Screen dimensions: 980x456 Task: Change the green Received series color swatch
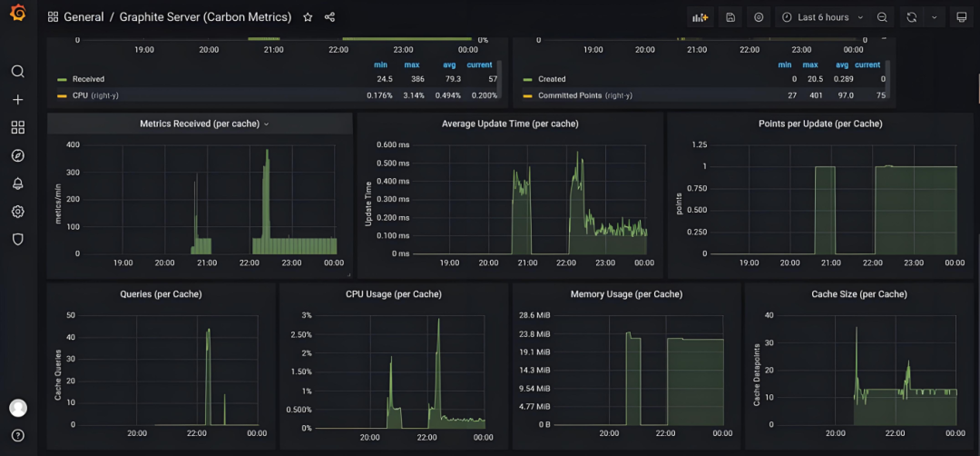[x=62, y=80]
